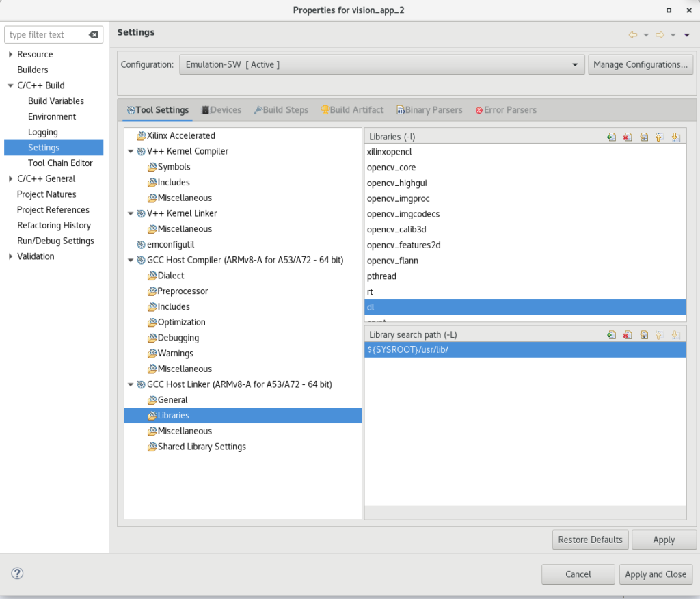
Task: Delete the selected library search path
Action: [x=628, y=334]
